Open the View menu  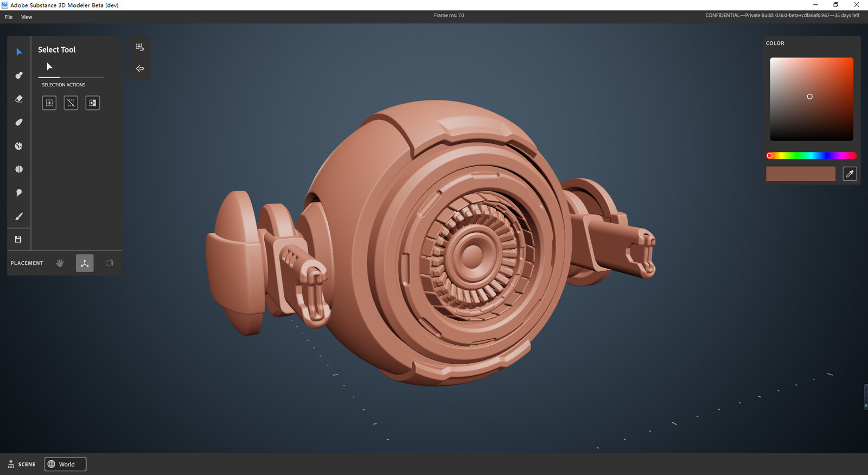pos(27,17)
